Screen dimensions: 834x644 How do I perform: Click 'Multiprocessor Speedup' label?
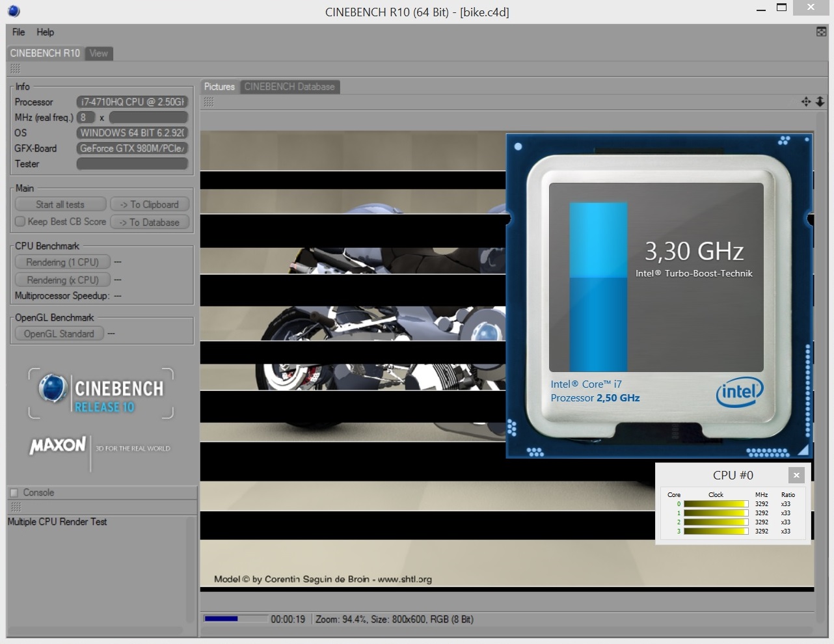[x=62, y=296]
